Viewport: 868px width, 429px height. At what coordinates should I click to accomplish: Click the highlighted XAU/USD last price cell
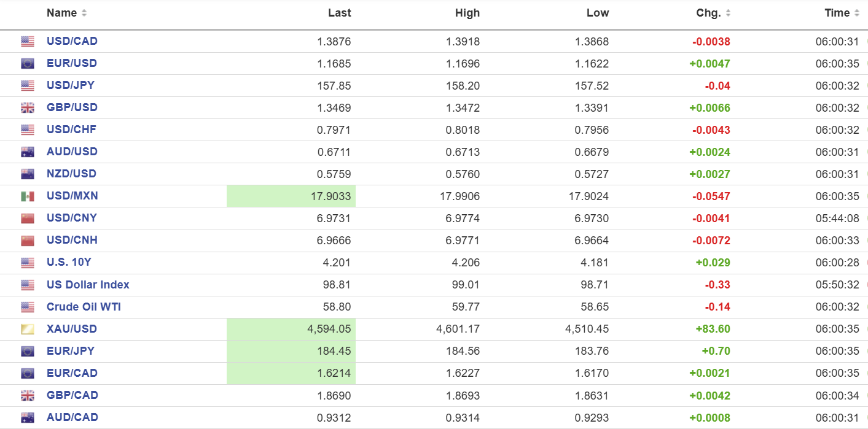click(291, 329)
